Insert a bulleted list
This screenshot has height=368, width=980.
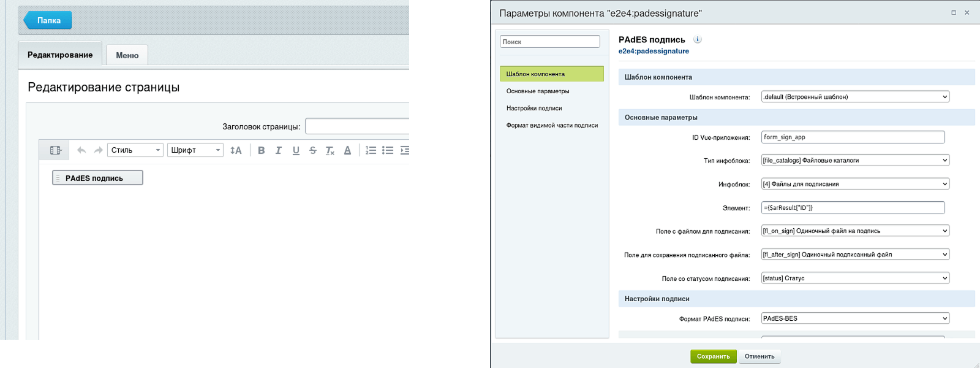click(x=388, y=150)
